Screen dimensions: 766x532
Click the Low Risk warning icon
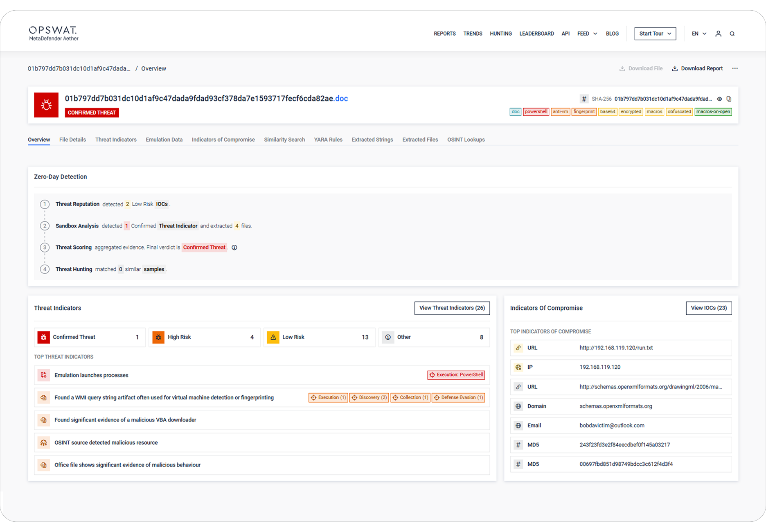(273, 337)
